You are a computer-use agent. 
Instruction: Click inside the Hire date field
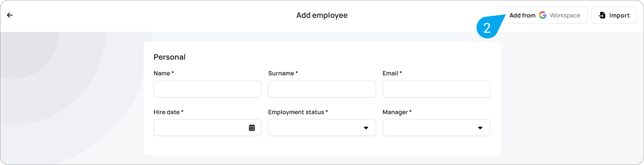pyautogui.click(x=207, y=128)
